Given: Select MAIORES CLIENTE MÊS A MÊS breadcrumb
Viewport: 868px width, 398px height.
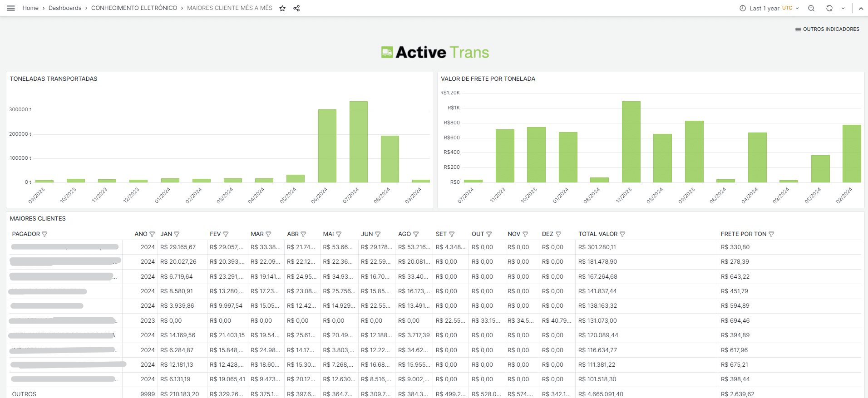Looking at the screenshot, I should click(230, 8).
